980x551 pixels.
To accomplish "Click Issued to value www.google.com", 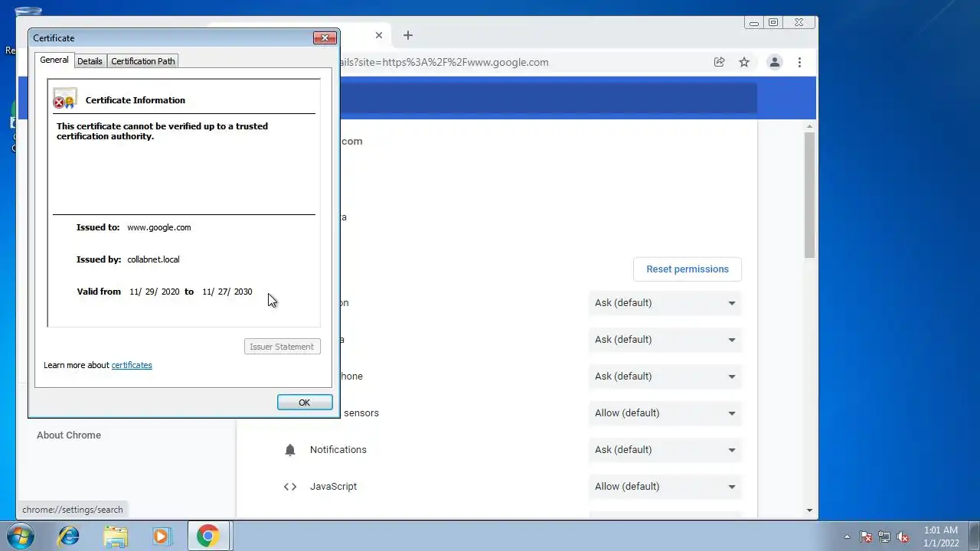I will 159,227.
